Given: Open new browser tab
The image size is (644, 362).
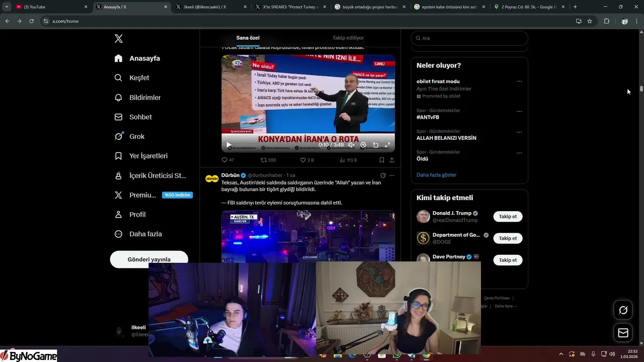Looking at the screenshot, I should coord(575,7).
